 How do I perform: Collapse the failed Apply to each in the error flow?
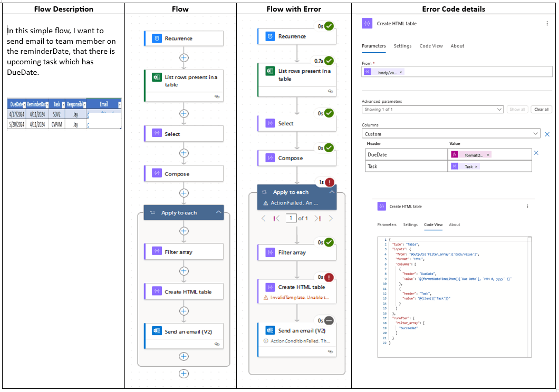pos(332,192)
